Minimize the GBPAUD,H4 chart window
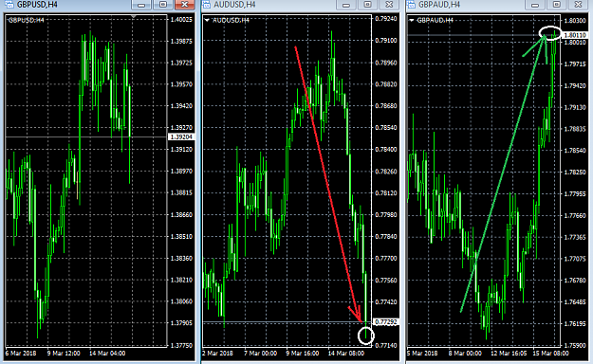This screenshot has width=593, height=364. 535,5
